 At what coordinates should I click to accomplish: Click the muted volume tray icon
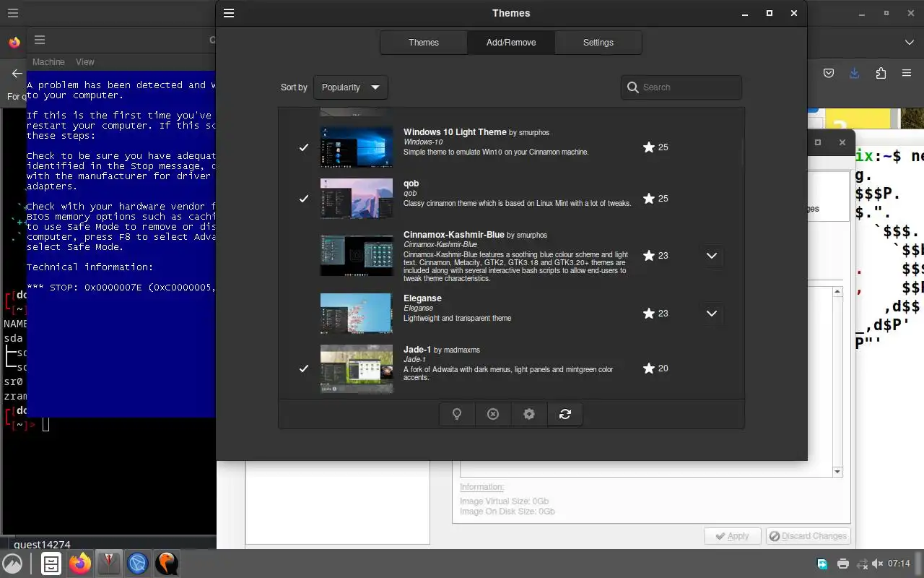pos(877,564)
